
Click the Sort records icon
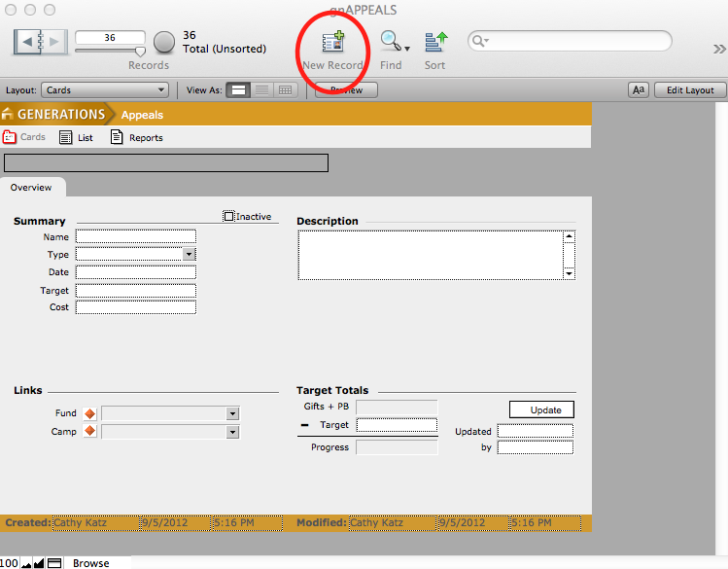435,42
